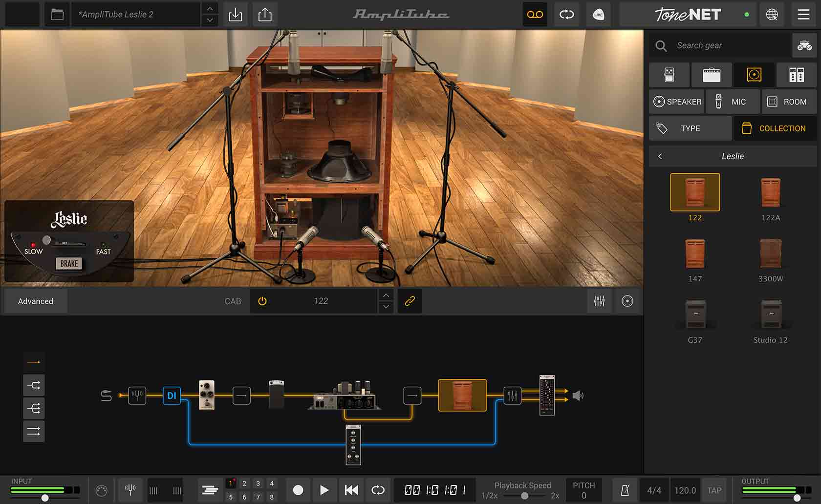Select the 122 cabinet thumbnail
Viewport: 821px width, 504px height.
pos(695,192)
